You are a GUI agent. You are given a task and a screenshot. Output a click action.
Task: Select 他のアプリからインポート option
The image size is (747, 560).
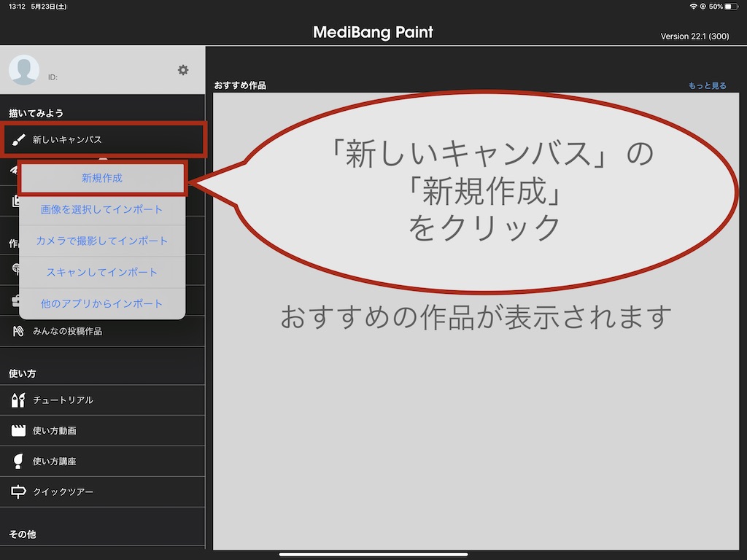(102, 303)
